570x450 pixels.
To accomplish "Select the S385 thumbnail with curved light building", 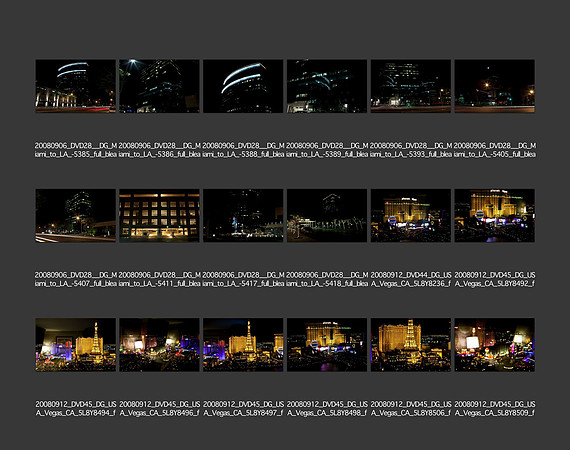I will 76,86.
